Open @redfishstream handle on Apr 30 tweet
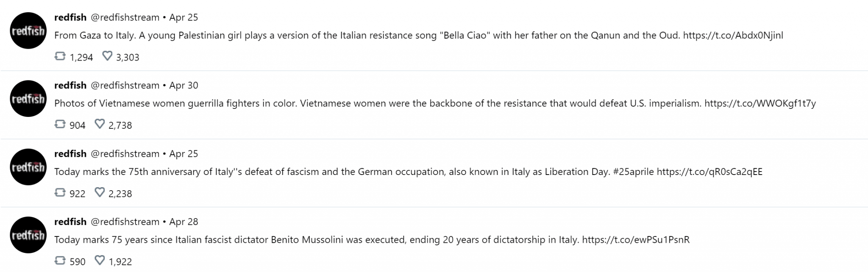This screenshot has width=868, height=272. pos(125,86)
